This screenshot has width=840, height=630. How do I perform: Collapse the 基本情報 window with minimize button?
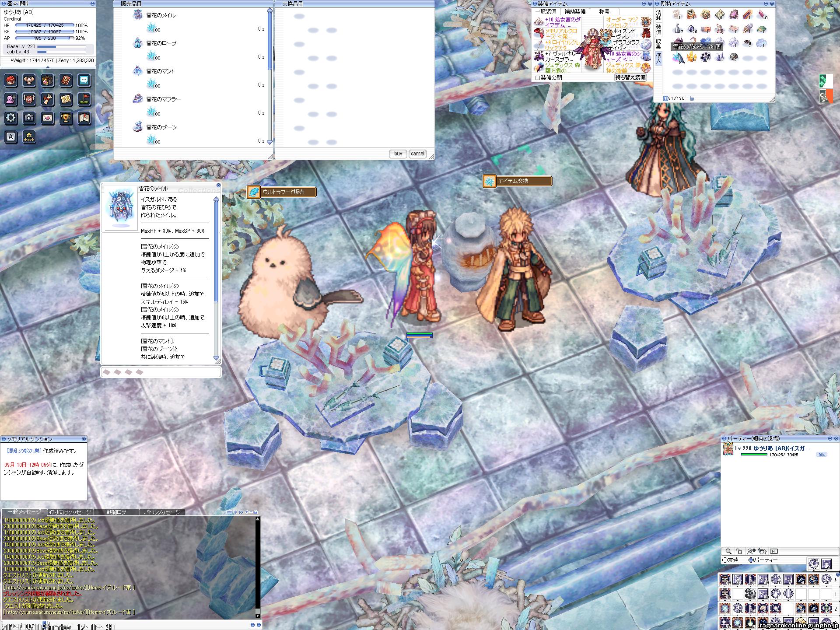coord(92,3)
